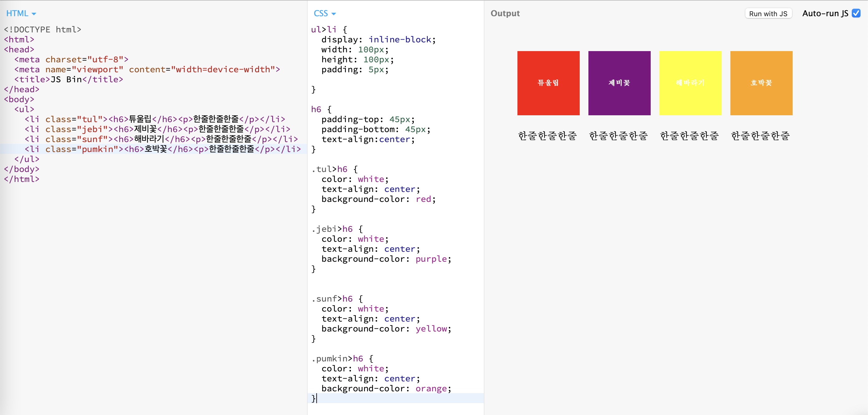The image size is (868, 415).
Task: Open the CSS panel dropdown arrow
Action: click(333, 14)
